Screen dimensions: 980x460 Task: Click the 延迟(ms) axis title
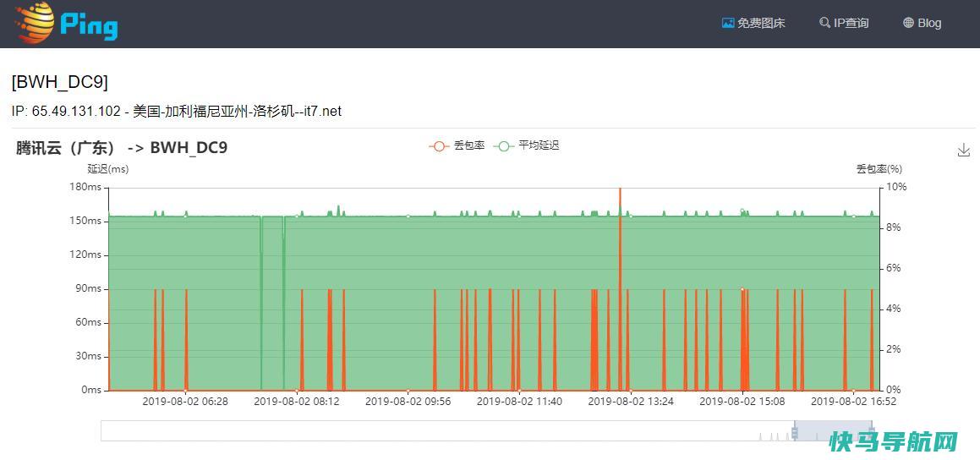tap(108, 169)
